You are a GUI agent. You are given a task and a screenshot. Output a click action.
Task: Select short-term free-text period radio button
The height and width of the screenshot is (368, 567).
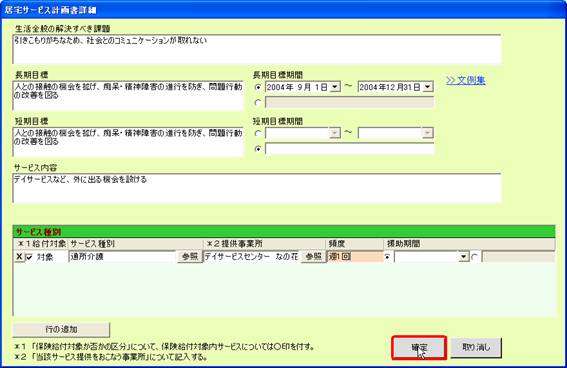pyautogui.click(x=258, y=149)
